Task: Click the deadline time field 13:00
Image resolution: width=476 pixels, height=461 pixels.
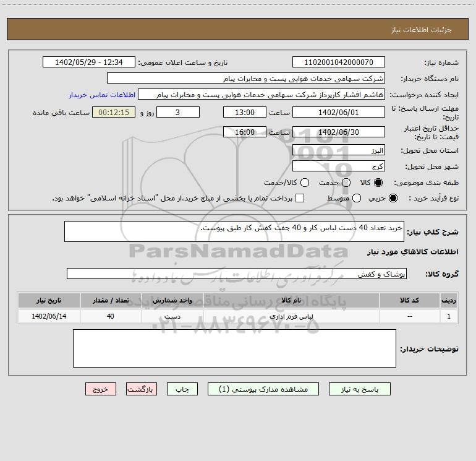Action: click(245, 112)
